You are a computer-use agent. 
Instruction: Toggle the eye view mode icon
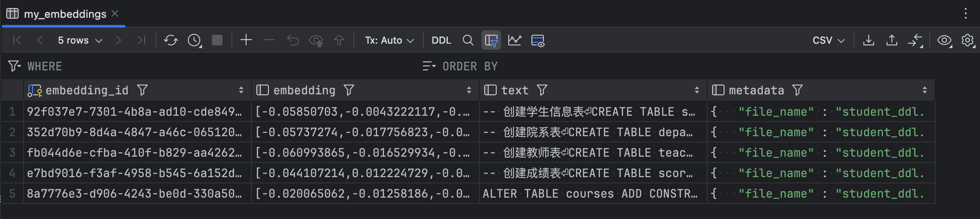pyautogui.click(x=944, y=41)
